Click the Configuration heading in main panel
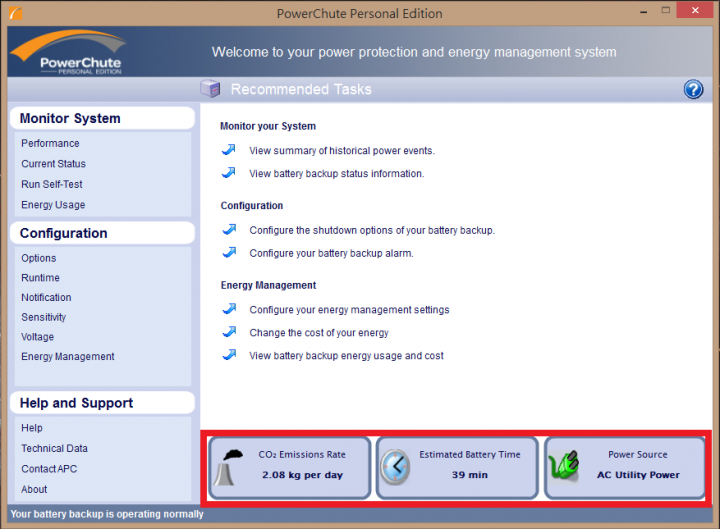Viewport: 720px width, 529px height. (252, 206)
